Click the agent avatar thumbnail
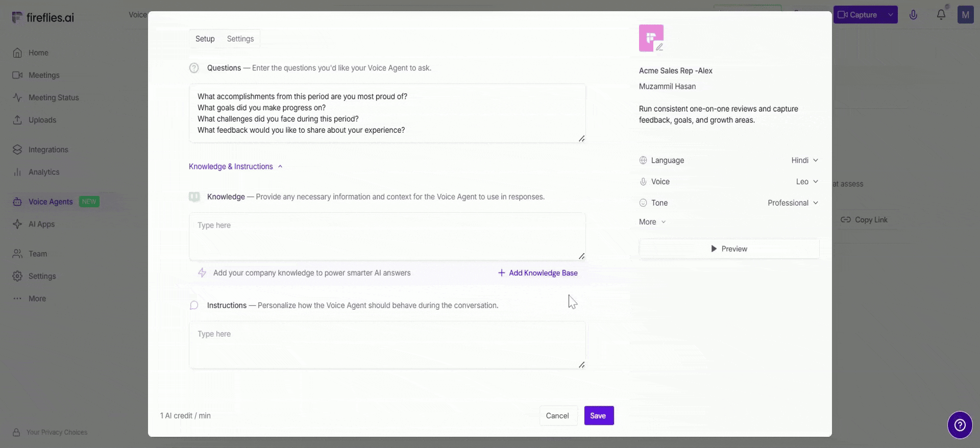Viewport: 980px width, 448px height. [651, 38]
